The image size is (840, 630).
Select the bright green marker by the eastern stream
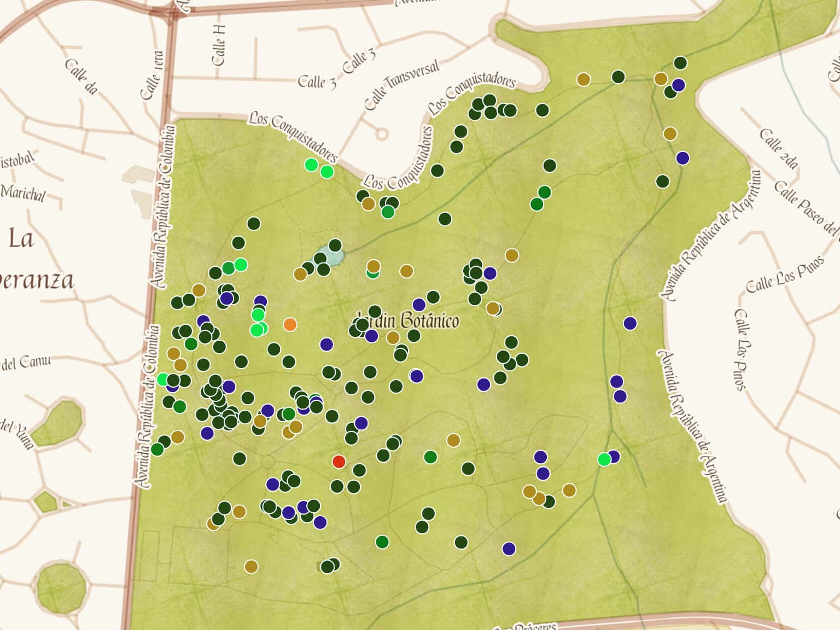[x=604, y=459]
